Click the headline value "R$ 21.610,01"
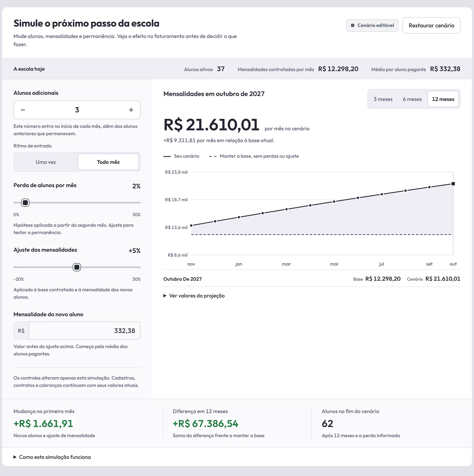This screenshot has width=474, height=476. [x=211, y=125]
